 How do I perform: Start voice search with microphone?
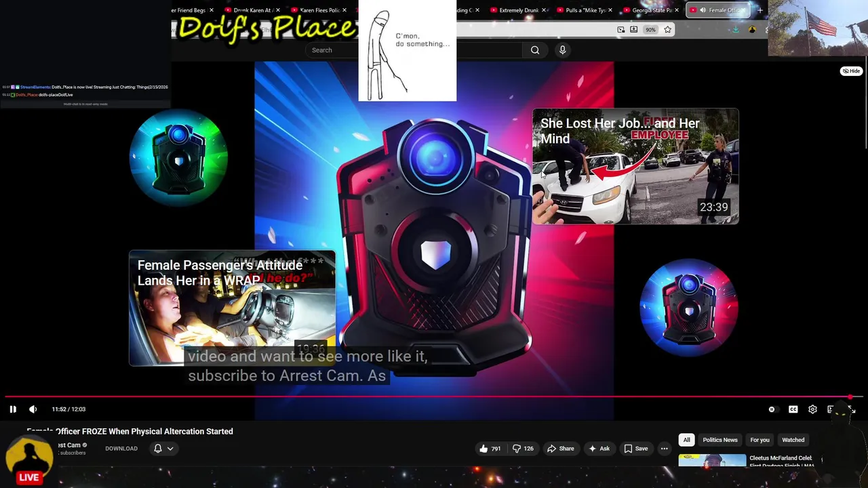coord(562,50)
